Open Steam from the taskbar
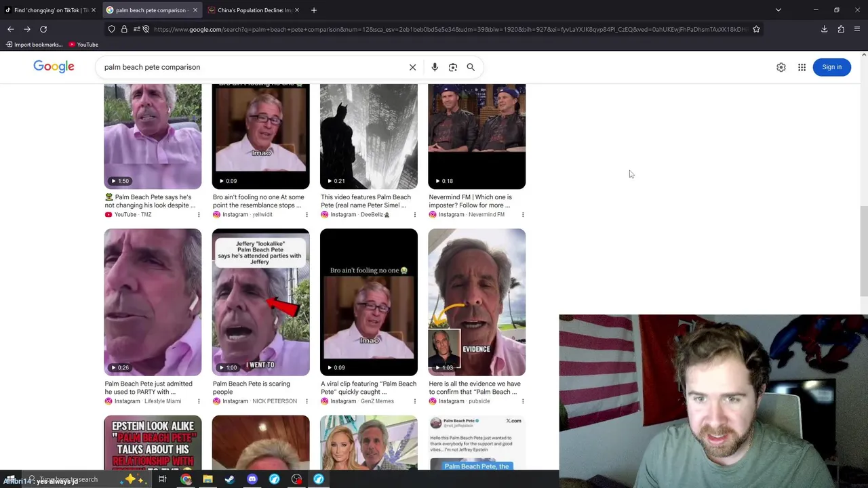Screen dimensions: 868x488 pos(230,479)
